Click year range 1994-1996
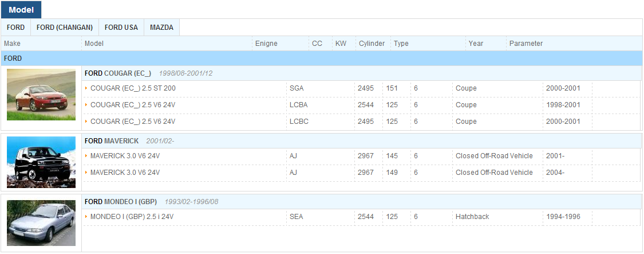This screenshot has height=254, width=644. coord(563,217)
